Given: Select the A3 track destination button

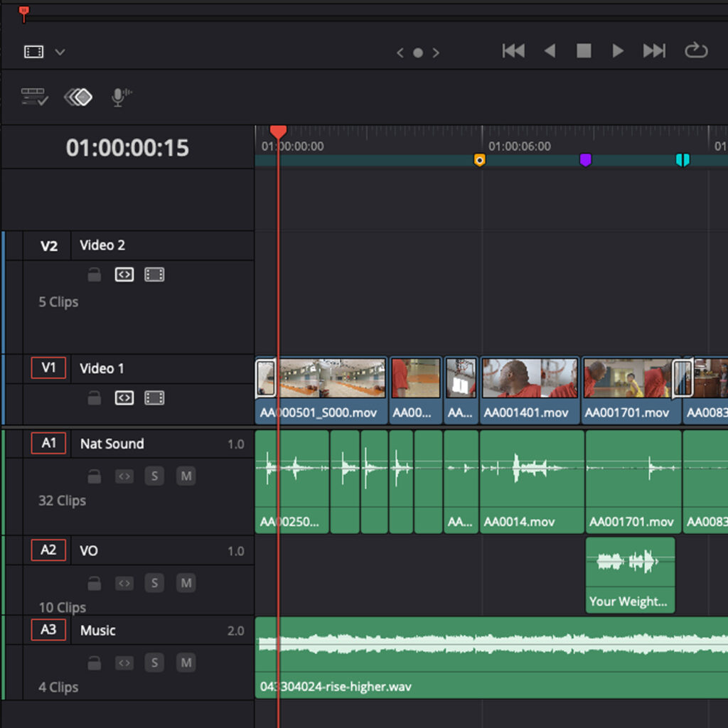Looking at the screenshot, I should pyautogui.click(x=48, y=630).
